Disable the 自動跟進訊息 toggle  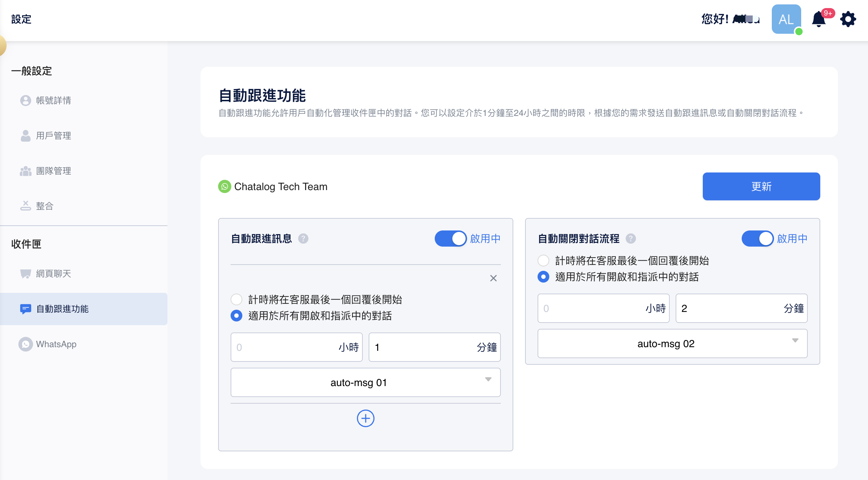451,239
